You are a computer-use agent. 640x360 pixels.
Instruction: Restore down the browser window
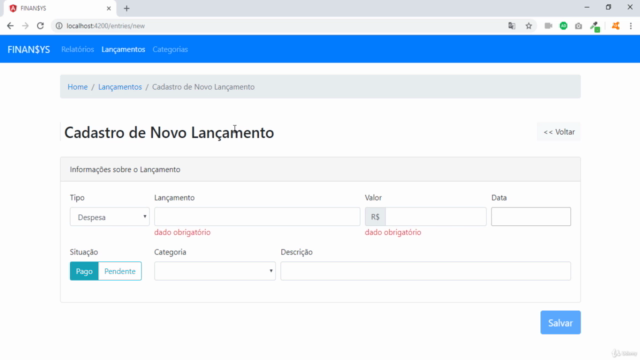pyautogui.click(x=608, y=7)
